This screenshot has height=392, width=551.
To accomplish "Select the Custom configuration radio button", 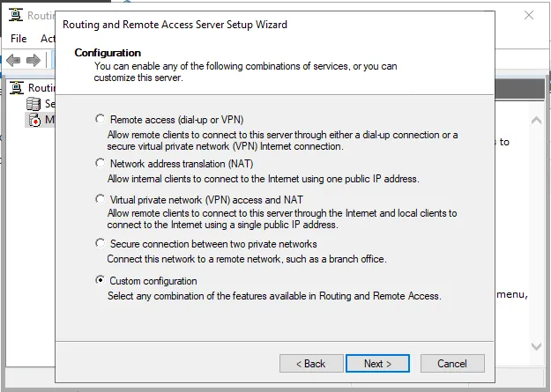I will [101, 280].
